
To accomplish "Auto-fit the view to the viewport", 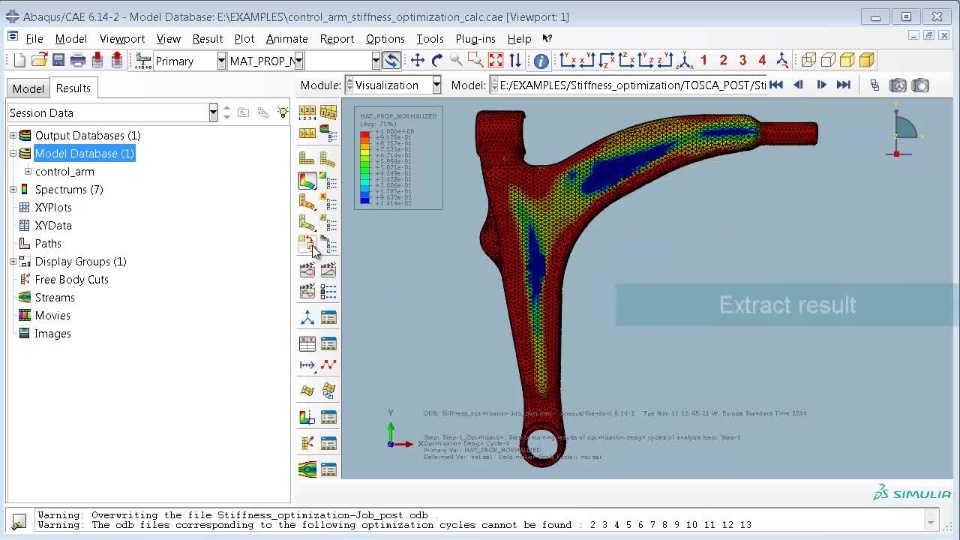I will (495, 60).
